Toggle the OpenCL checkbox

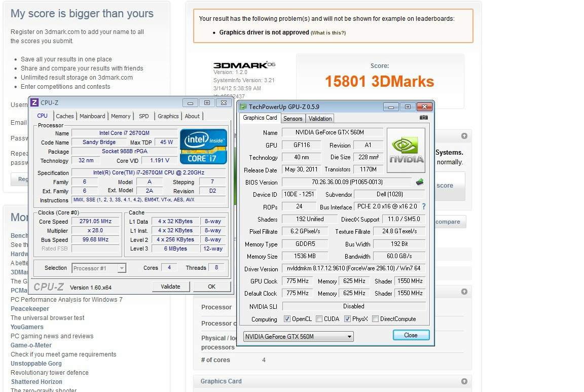[287, 319]
